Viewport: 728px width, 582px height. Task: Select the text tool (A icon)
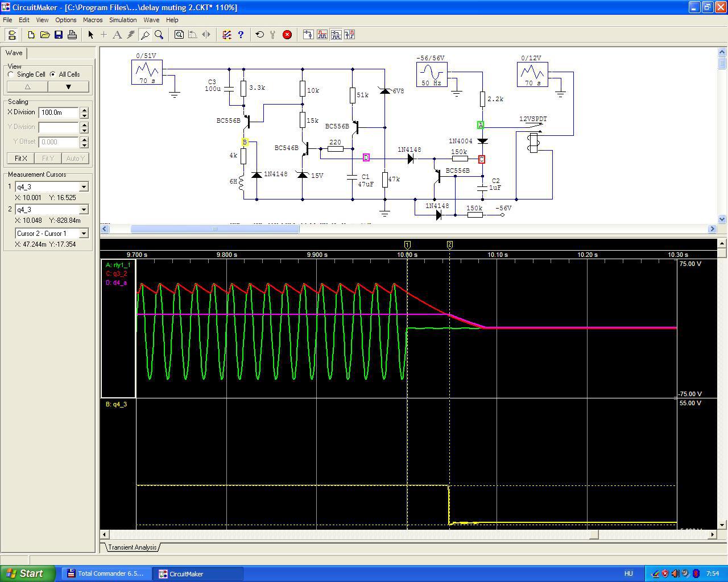(x=117, y=35)
